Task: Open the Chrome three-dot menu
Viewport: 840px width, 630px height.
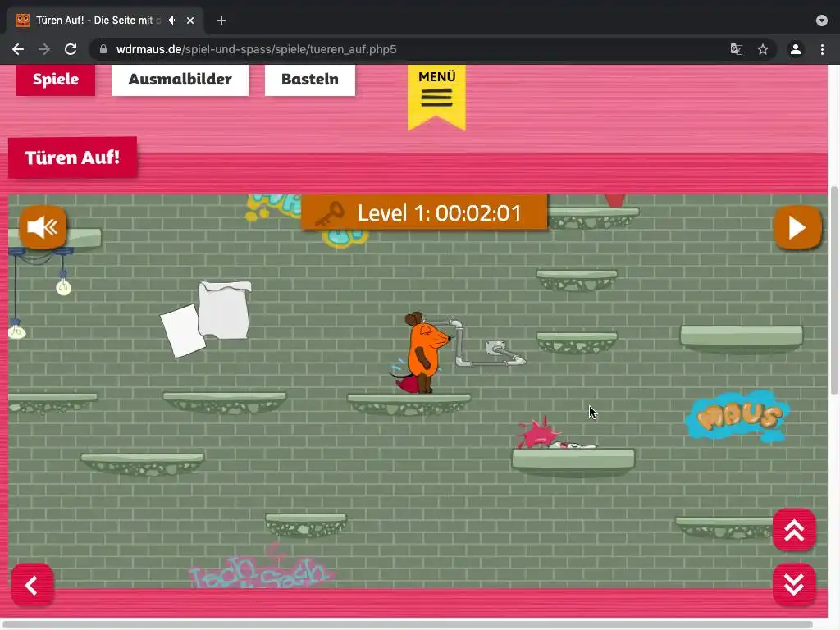Action: click(x=822, y=49)
